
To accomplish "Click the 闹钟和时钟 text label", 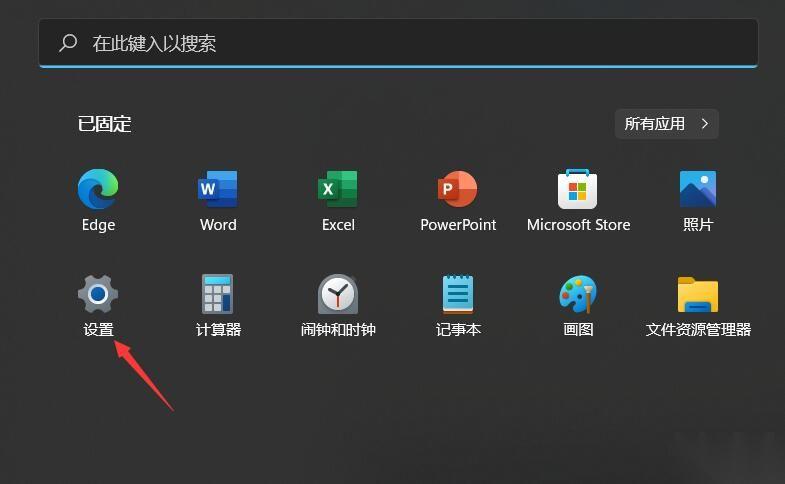I will [x=338, y=330].
